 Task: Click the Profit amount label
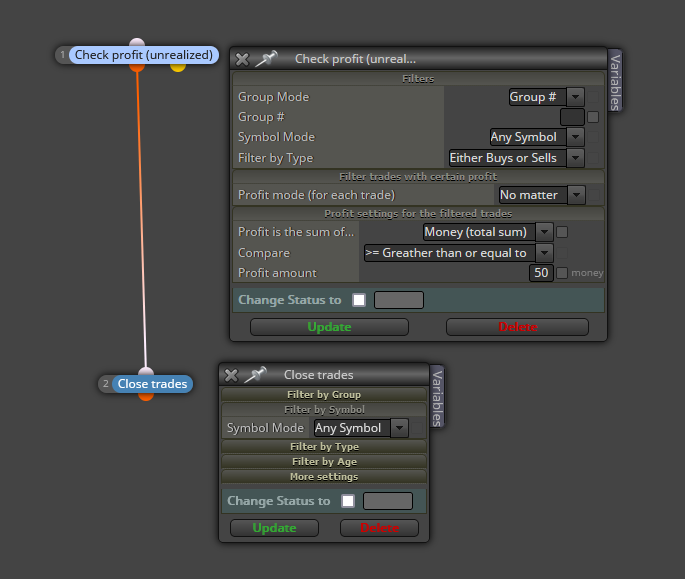[277, 273]
